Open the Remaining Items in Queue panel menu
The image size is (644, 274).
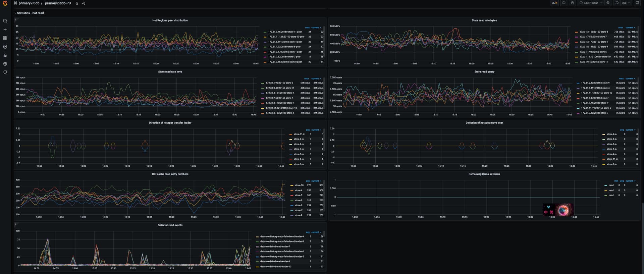click(x=484, y=174)
